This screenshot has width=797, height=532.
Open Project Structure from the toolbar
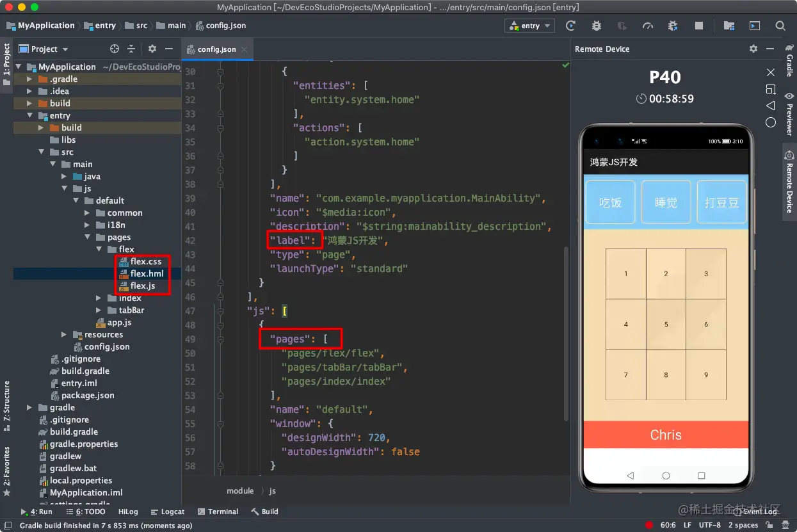click(729, 26)
